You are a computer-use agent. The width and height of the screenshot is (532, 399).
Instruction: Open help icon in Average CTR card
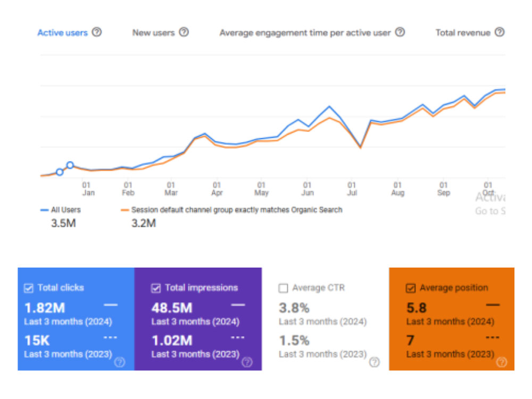[x=374, y=362]
